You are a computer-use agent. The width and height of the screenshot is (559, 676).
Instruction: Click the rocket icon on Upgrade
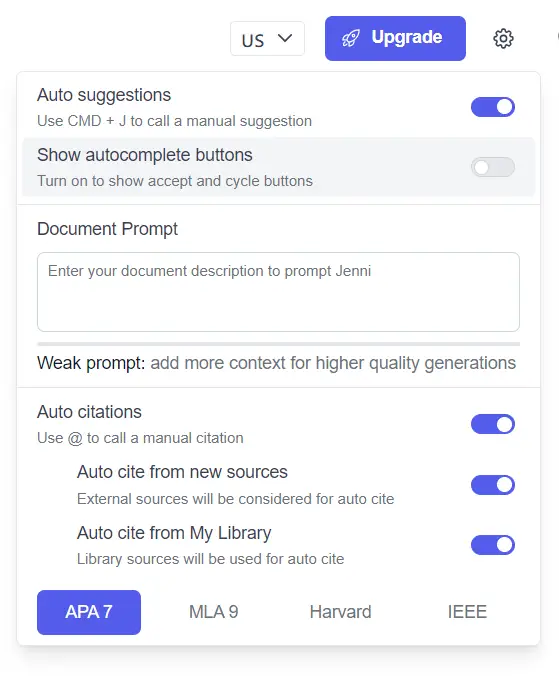tap(351, 38)
